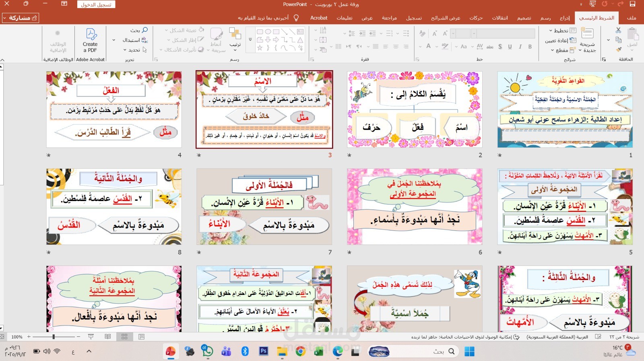Open the Acrobat tab
Image resolution: width=644 pixels, height=361 pixels.
[x=319, y=18]
